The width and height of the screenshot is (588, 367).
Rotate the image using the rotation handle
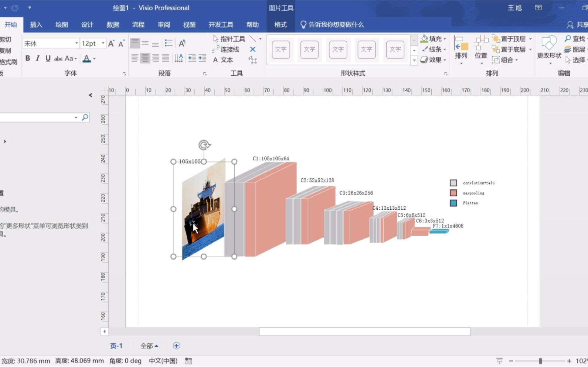point(204,145)
